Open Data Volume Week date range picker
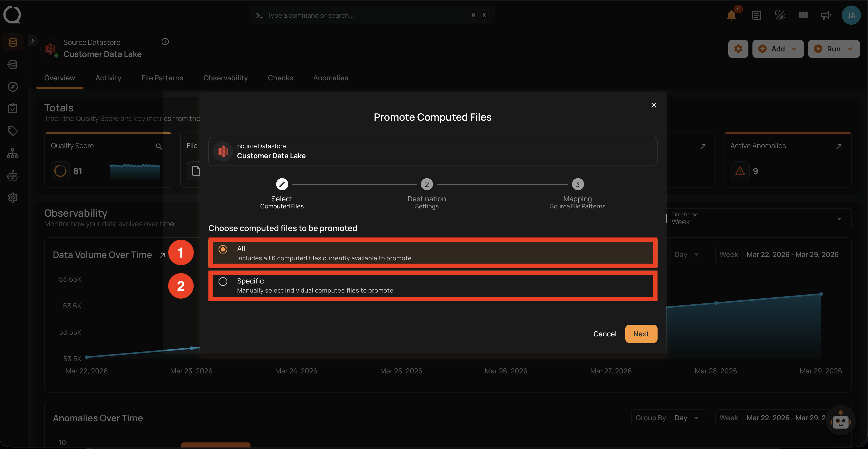868x449 pixels. 779,255
